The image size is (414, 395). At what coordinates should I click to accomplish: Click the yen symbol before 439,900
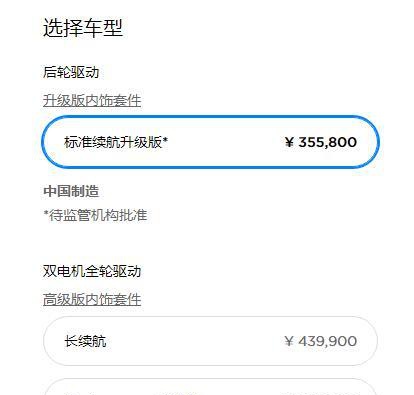290,341
